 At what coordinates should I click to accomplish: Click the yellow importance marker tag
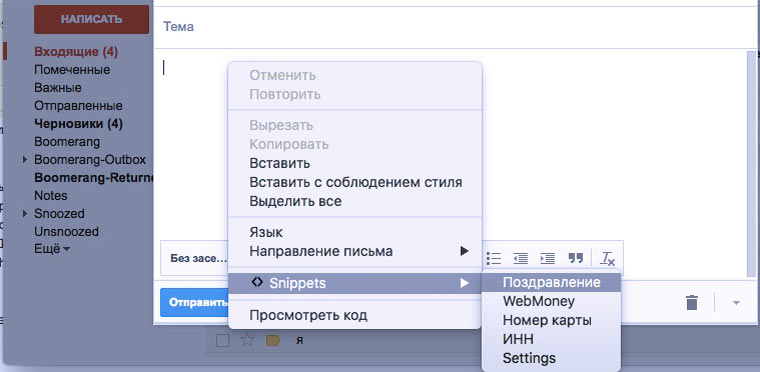point(273,341)
